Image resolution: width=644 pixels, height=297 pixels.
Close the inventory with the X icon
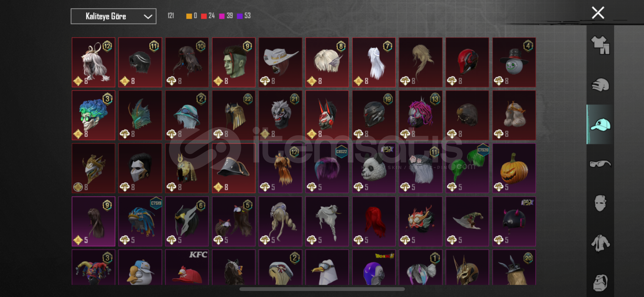coord(598,13)
